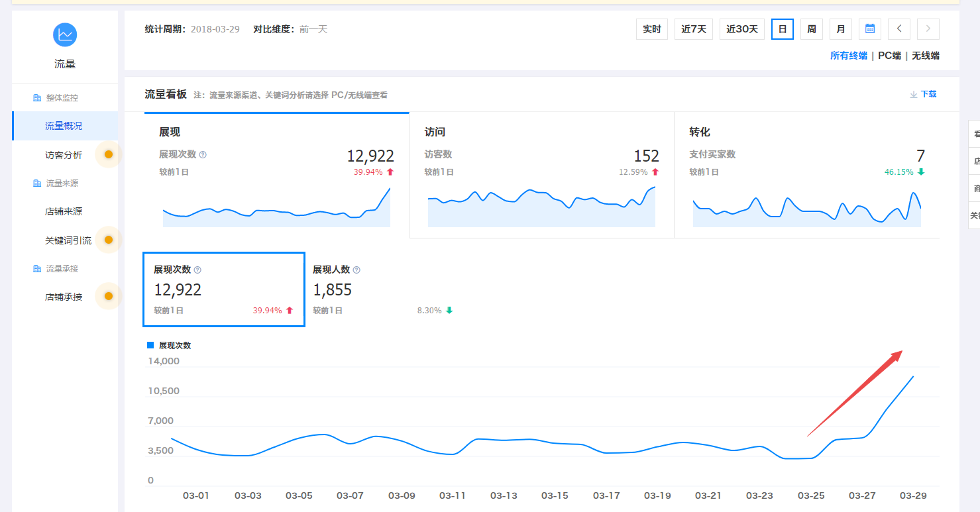Open the 转化 metrics tab
The image size is (980, 512).
pos(807,175)
